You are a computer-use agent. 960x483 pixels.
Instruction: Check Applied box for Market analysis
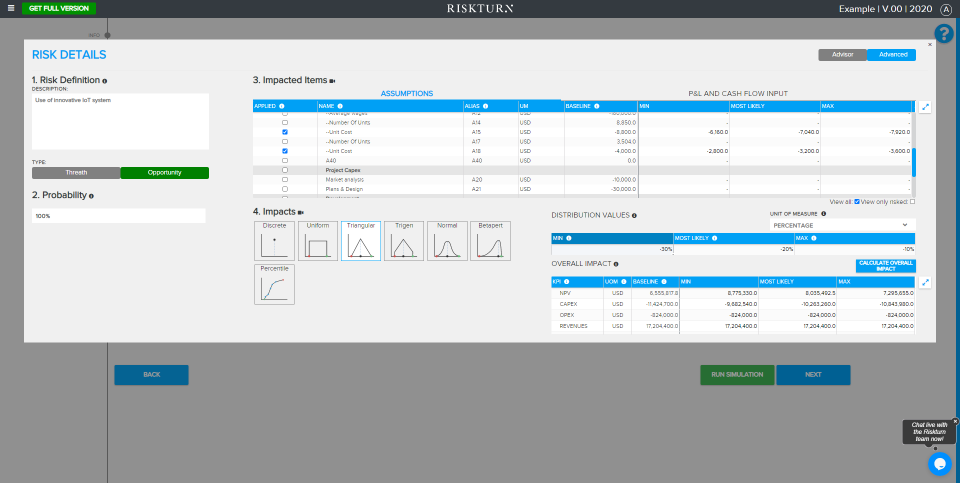285,179
